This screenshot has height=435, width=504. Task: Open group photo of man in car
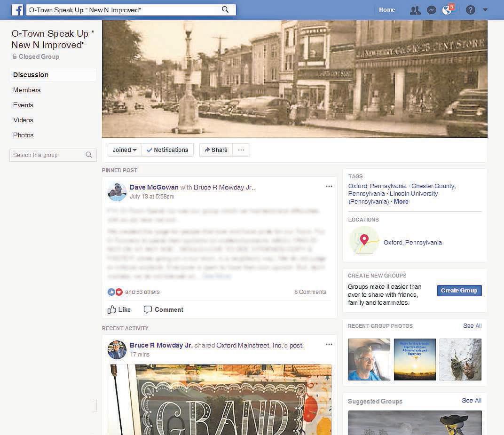coord(370,359)
